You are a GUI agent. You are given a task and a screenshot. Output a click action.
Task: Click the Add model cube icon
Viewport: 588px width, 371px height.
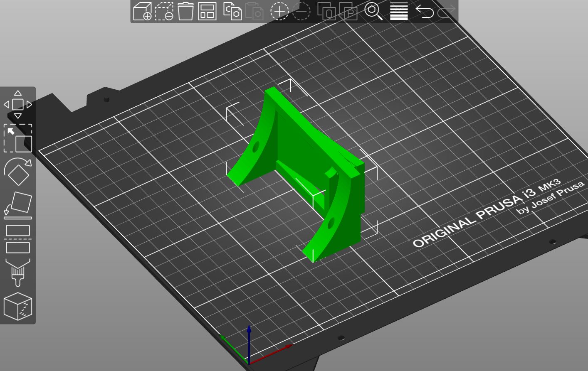point(142,11)
